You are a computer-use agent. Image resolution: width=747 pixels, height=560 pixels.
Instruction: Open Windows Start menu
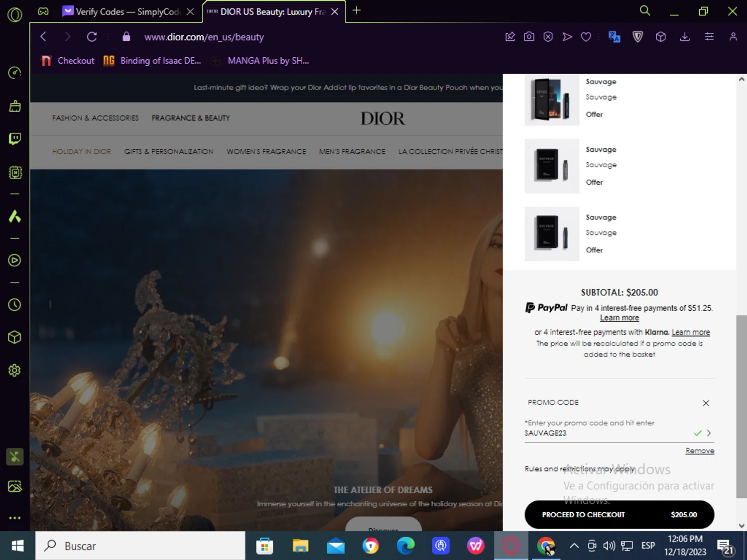[17, 546]
